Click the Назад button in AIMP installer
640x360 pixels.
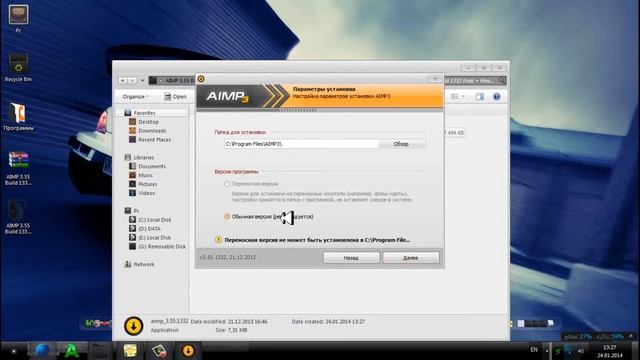click(351, 258)
